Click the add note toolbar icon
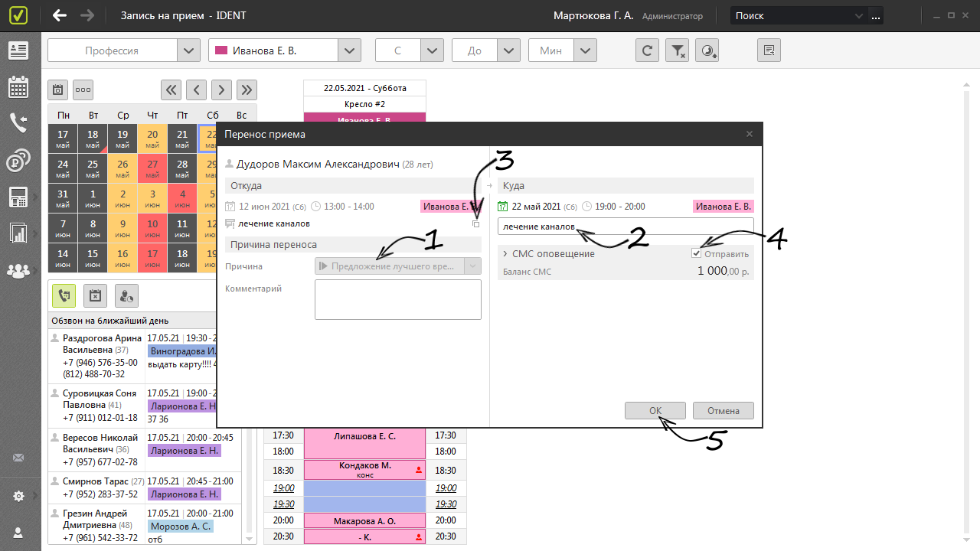The width and height of the screenshot is (980, 551). pos(769,51)
